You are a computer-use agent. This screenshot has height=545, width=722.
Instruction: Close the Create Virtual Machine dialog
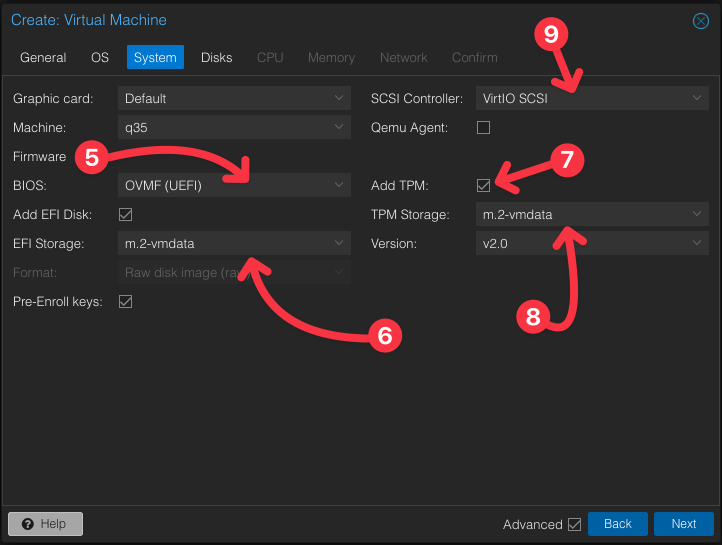click(x=701, y=20)
